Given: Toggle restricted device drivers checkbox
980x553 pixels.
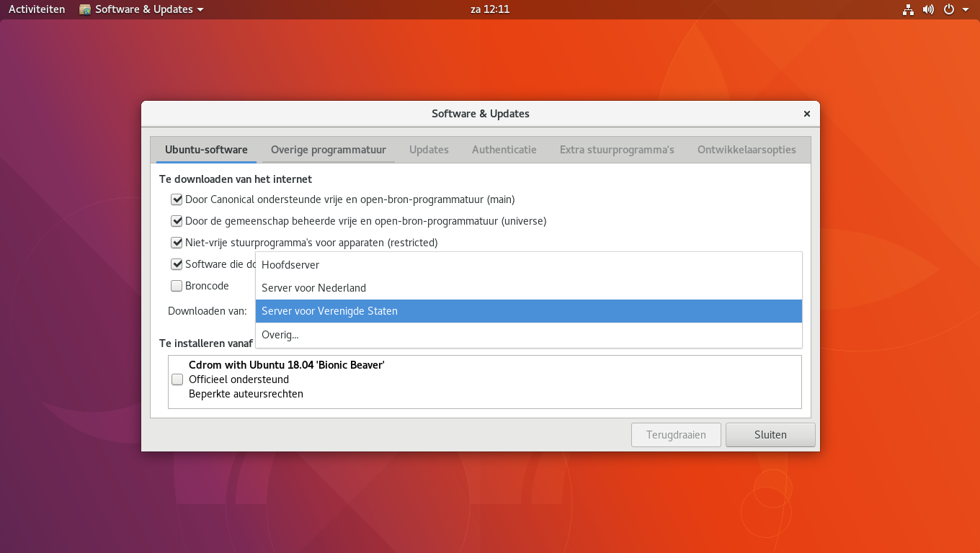Looking at the screenshot, I should coord(177,243).
